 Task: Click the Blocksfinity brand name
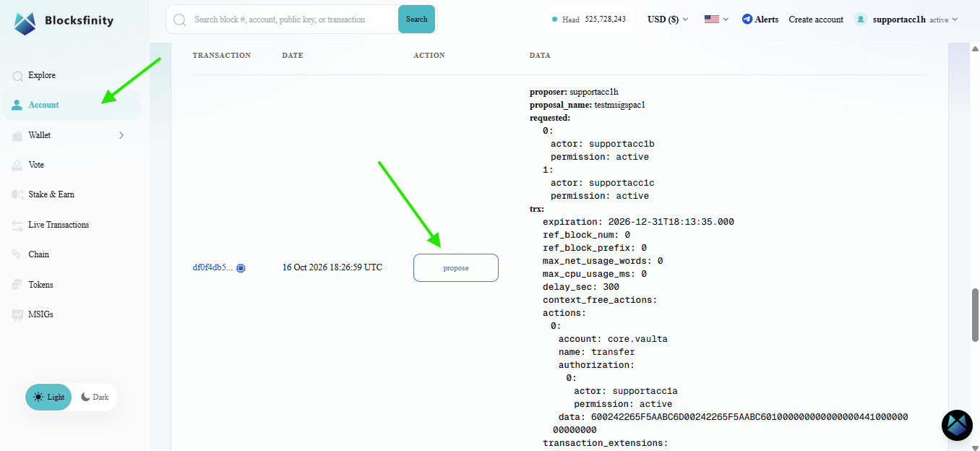pyautogui.click(x=79, y=20)
